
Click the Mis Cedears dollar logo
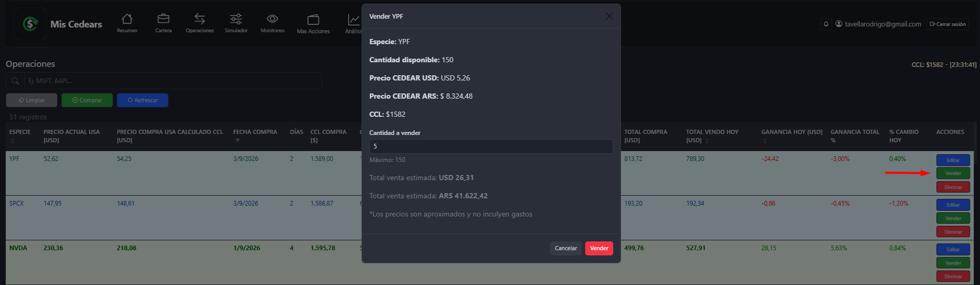coord(30,24)
